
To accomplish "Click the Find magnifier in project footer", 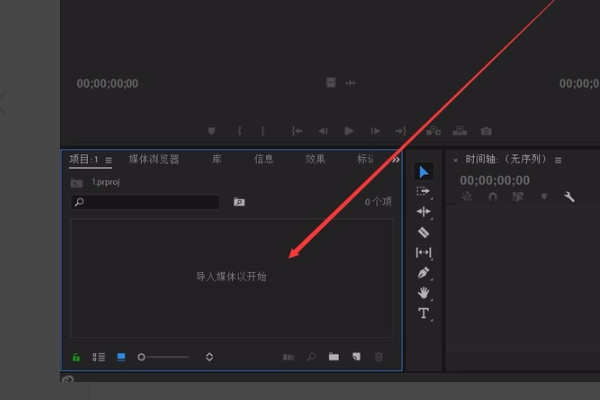I will (311, 357).
